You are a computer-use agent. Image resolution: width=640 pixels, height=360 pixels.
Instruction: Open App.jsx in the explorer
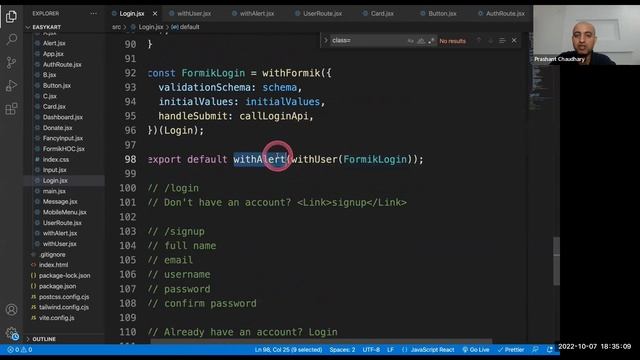53,53
